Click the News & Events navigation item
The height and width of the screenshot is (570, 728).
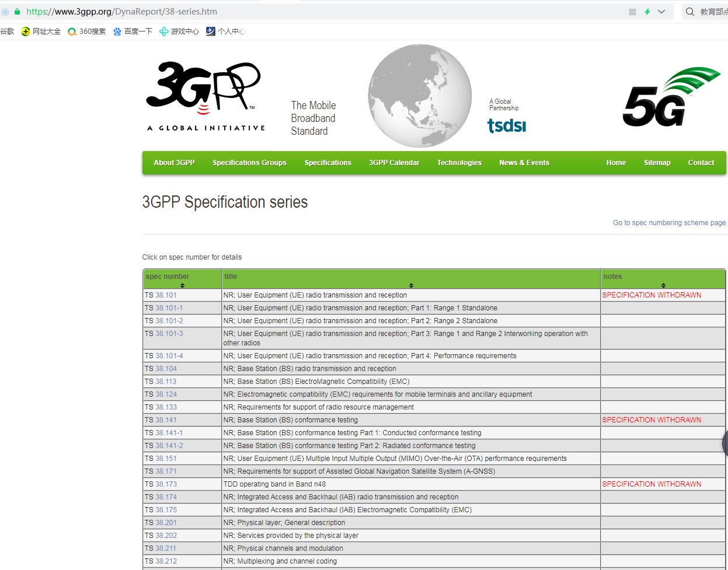(524, 163)
